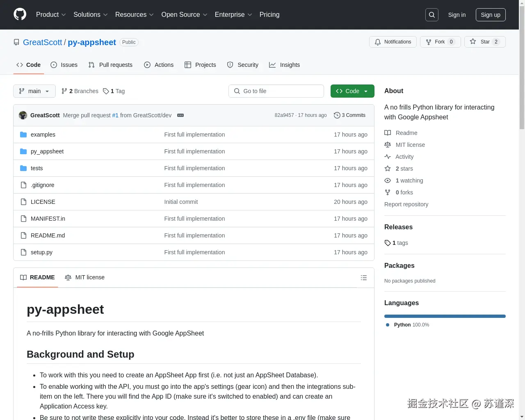Image resolution: width=525 pixels, height=420 pixels.
Task: Open the README outline list icon
Action: click(x=364, y=278)
